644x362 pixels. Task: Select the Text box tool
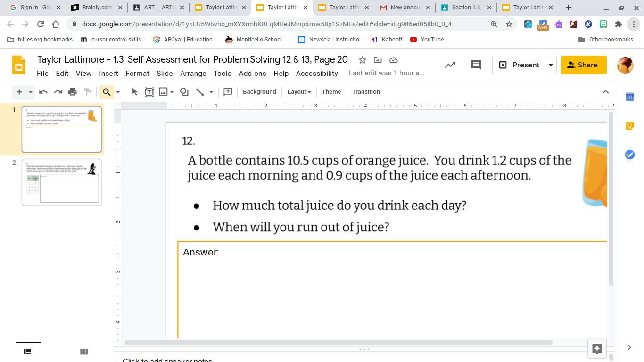point(149,92)
